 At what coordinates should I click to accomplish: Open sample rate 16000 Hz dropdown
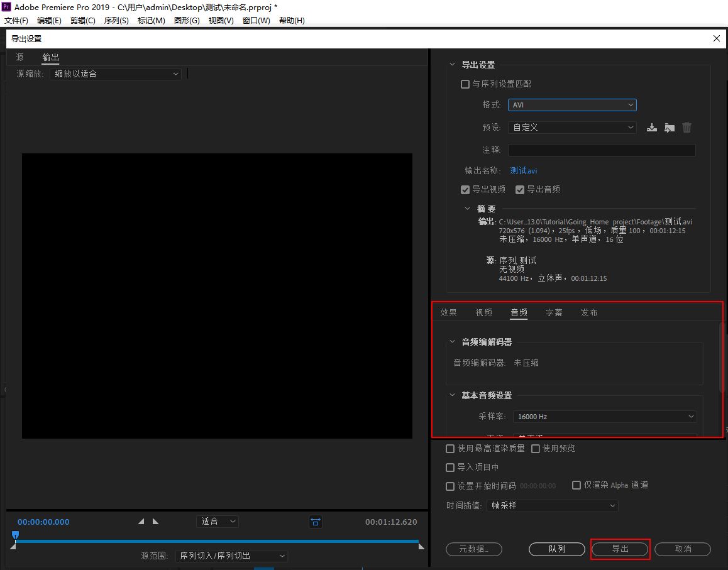click(x=605, y=417)
